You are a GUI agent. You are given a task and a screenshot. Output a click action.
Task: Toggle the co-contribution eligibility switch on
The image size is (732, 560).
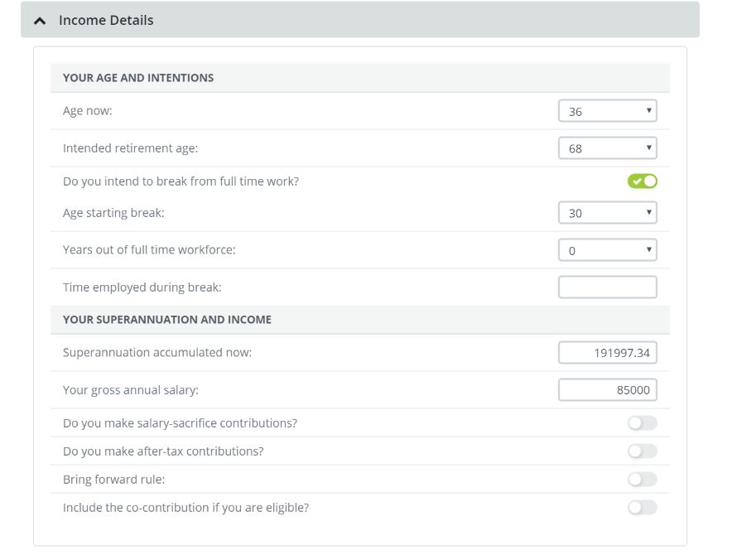pos(642,508)
